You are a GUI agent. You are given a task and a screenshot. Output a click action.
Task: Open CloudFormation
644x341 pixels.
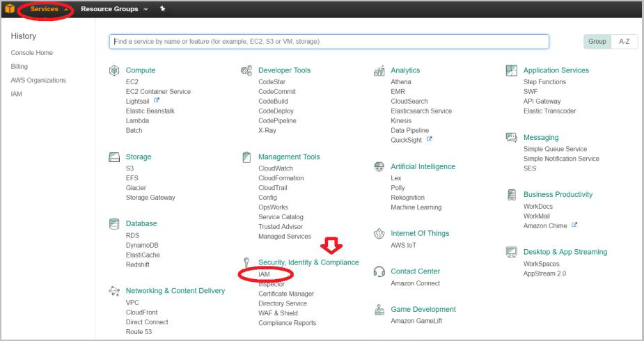(281, 178)
